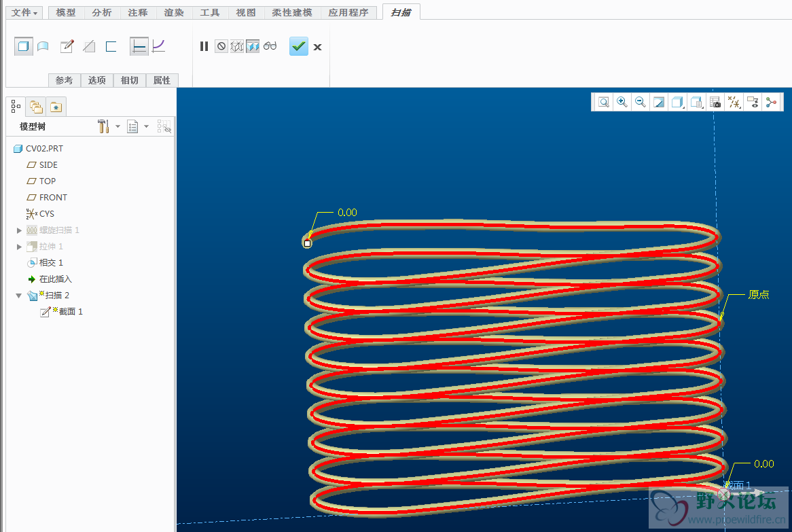The height and width of the screenshot is (532, 792).
Task: Click the top 0.00 dimension label
Action: (347, 213)
